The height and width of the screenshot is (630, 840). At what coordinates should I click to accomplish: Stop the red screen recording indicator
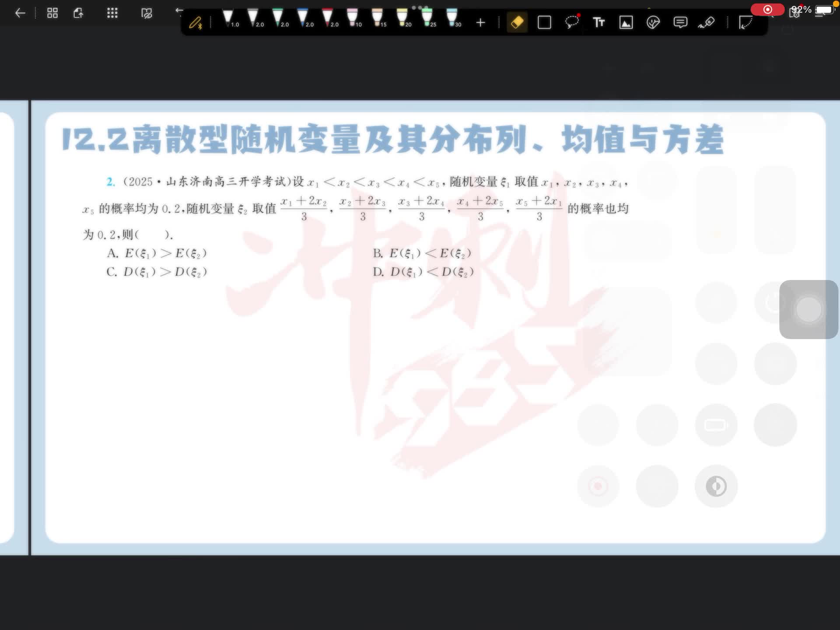click(x=767, y=10)
